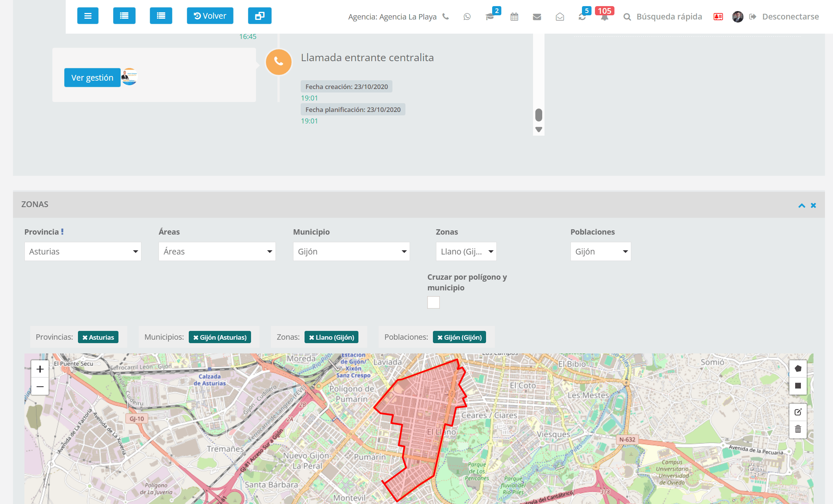Remove the Llano (Gijón) zone tag
The height and width of the screenshot is (504, 833).
click(312, 337)
